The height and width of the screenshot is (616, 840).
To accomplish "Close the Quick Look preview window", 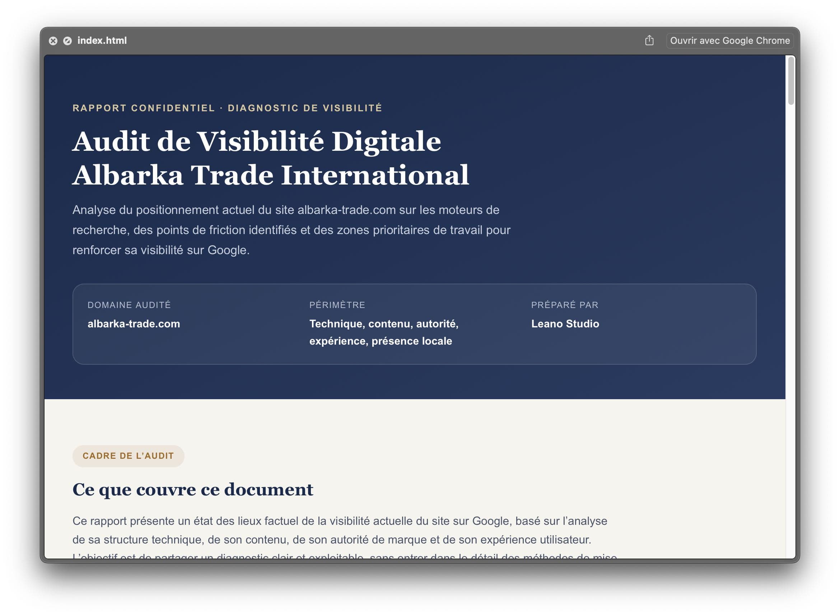I will click(53, 41).
